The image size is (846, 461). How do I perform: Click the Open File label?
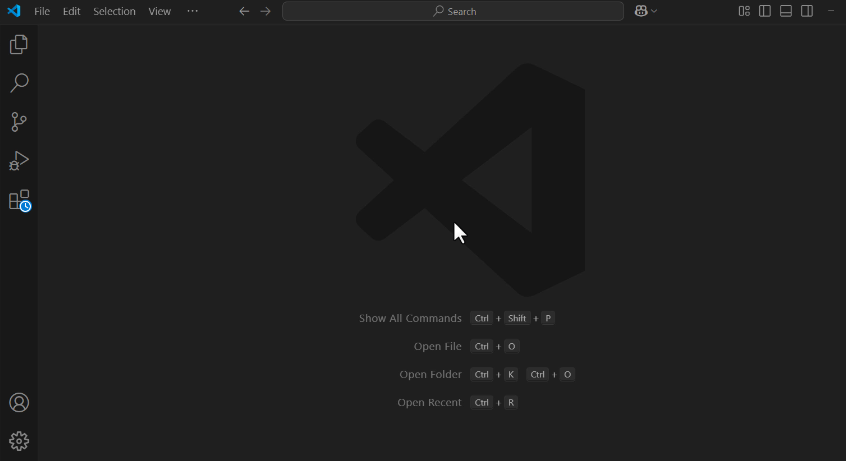pyautogui.click(x=438, y=347)
